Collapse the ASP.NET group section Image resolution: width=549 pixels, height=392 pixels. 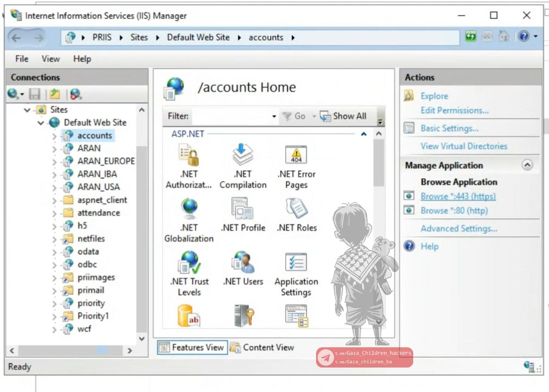click(x=363, y=134)
